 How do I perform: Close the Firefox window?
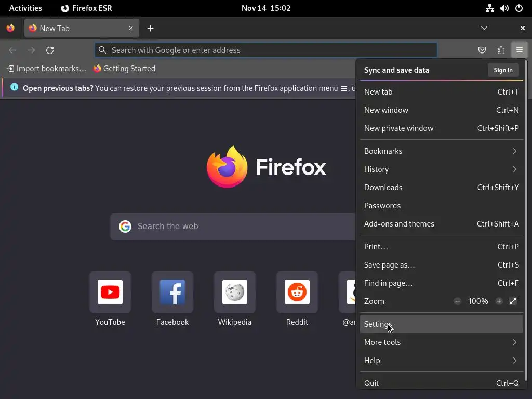[x=523, y=28]
